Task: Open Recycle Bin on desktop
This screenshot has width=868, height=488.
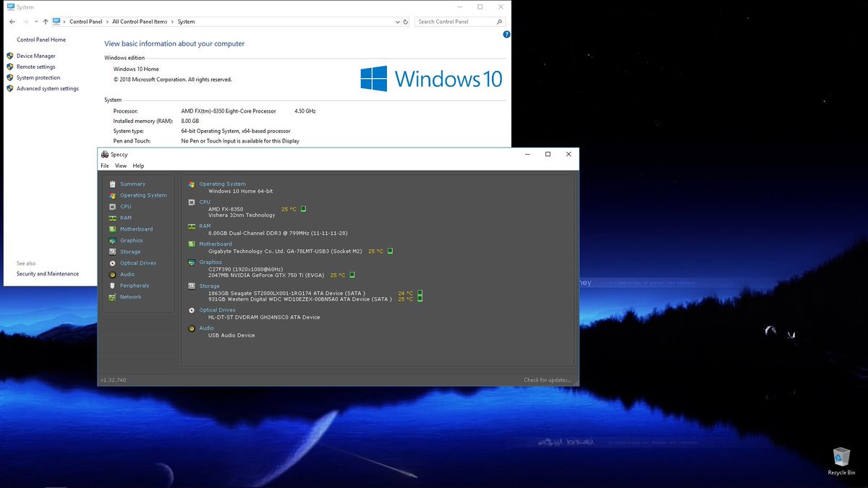Action: [841, 461]
